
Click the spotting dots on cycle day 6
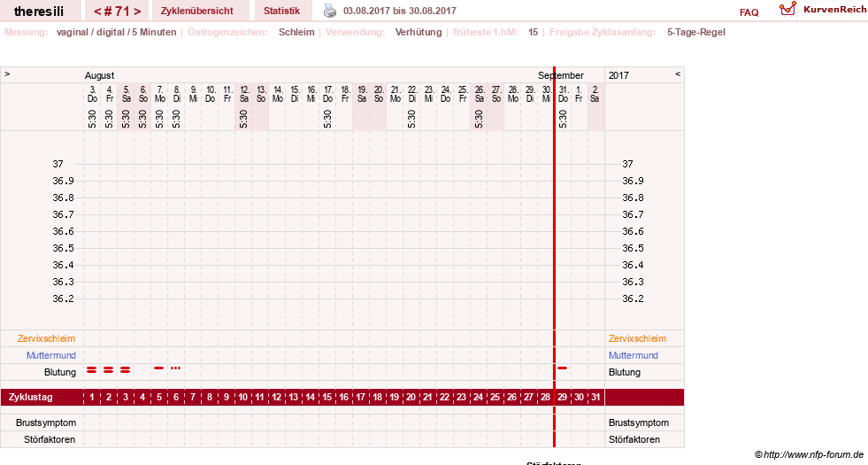coord(175,368)
